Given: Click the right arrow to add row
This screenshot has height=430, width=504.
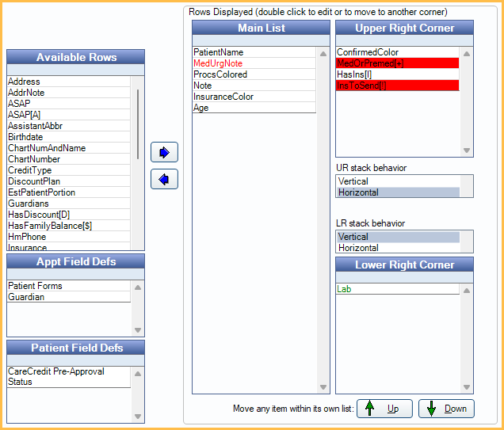Looking at the screenshot, I should click(x=164, y=152).
